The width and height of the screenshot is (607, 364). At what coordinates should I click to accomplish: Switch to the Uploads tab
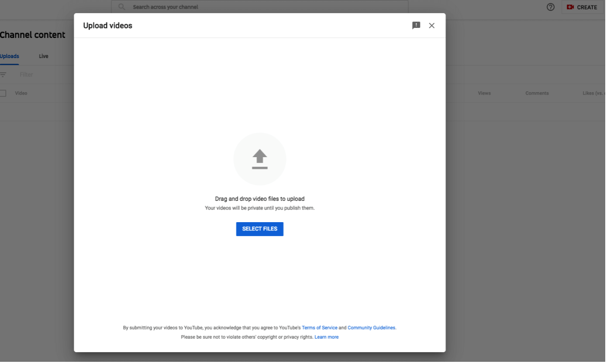(x=10, y=56)
